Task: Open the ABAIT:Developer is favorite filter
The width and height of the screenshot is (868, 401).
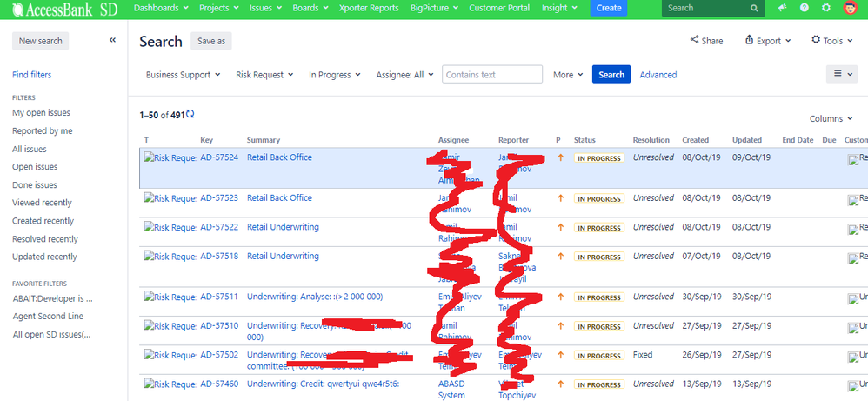Action: coord(52,298)
